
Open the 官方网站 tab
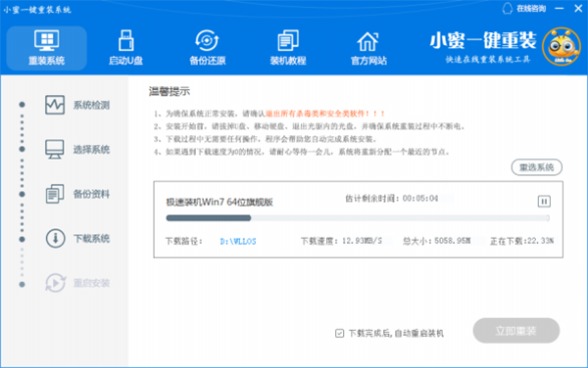(368, 48)
